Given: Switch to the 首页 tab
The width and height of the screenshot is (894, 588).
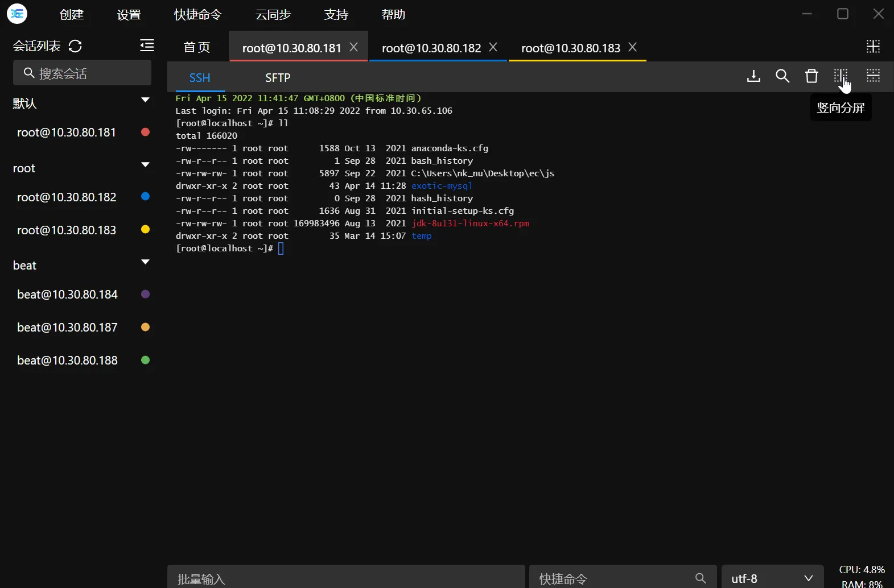Looking at the screenshot, I should point(197,47).
